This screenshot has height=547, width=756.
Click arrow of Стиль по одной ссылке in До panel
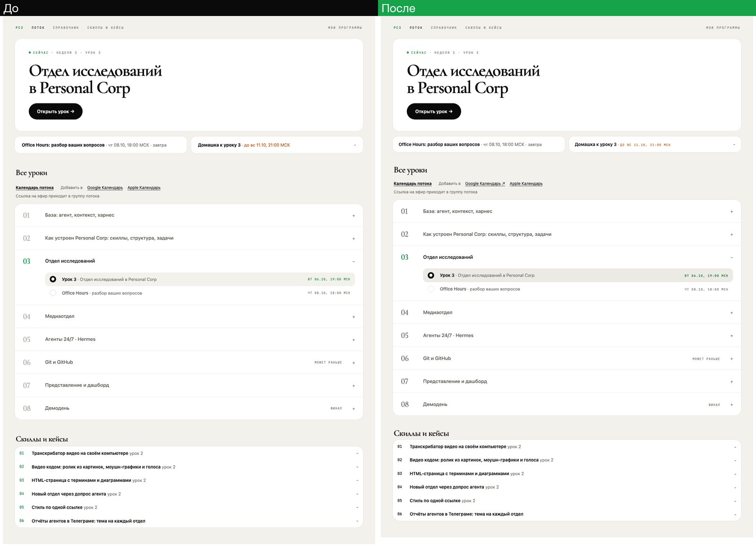[x=357, y=508]
